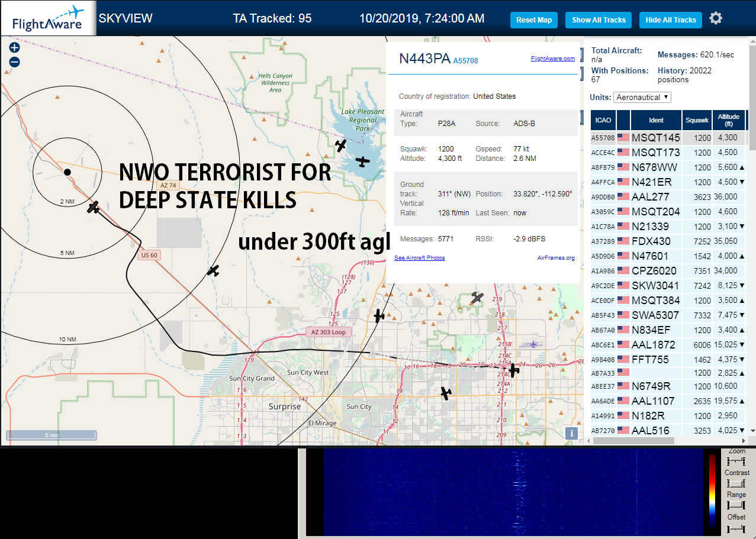This screenshot has width=756, height=539.
Task: Sort table by Squawk column header
Action: click(697, 120)
